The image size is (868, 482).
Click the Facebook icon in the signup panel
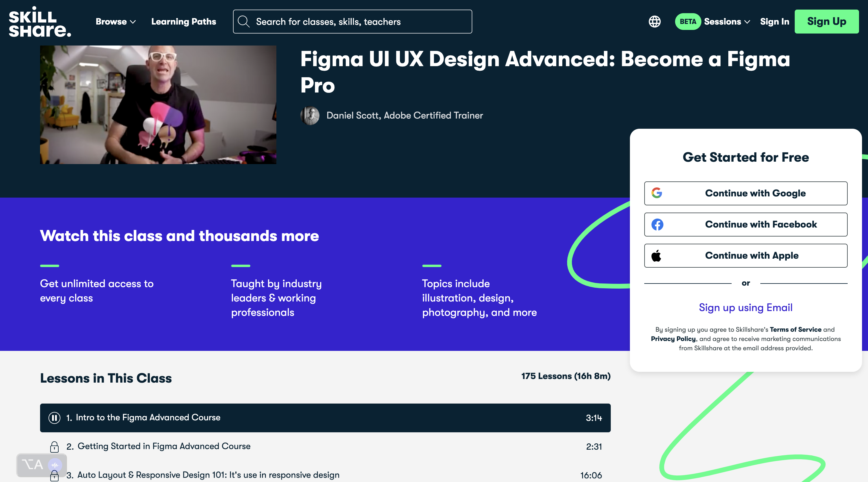click(x=657, y=224)
